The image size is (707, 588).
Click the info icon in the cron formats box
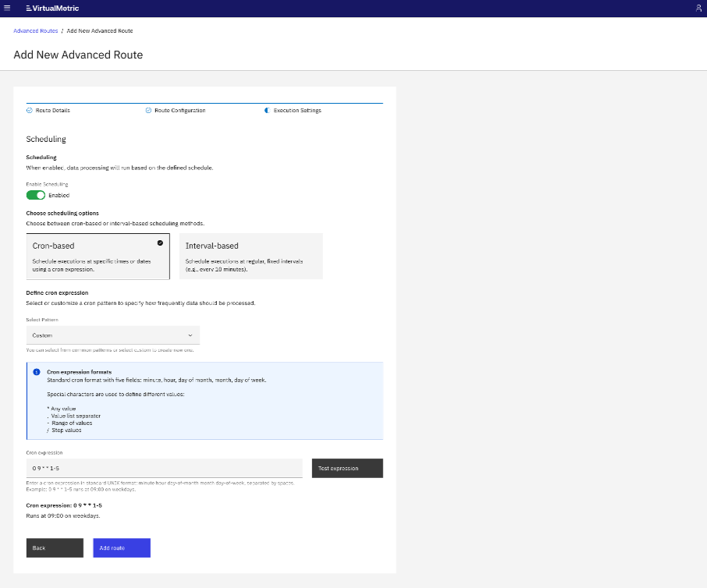(35, 372)
